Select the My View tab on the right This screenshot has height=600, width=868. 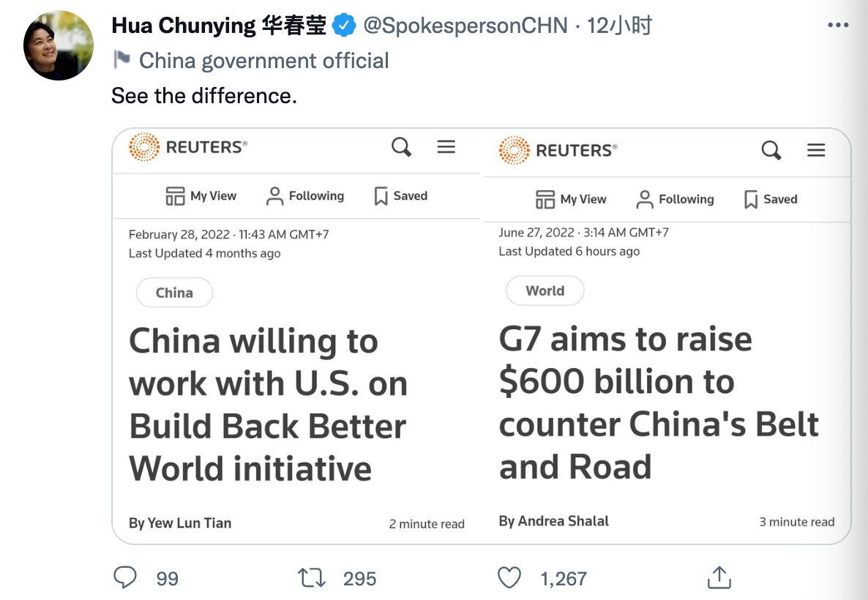pos(571,199)
